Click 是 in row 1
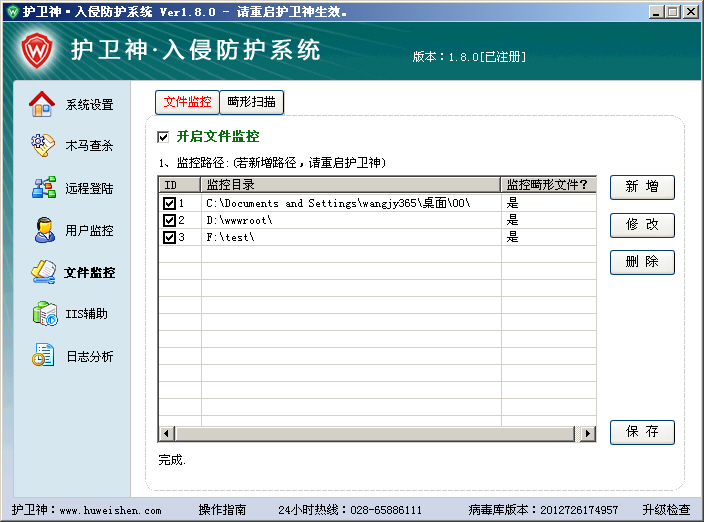The height and width of the screenshot is (522, 704). coord(513,203)
